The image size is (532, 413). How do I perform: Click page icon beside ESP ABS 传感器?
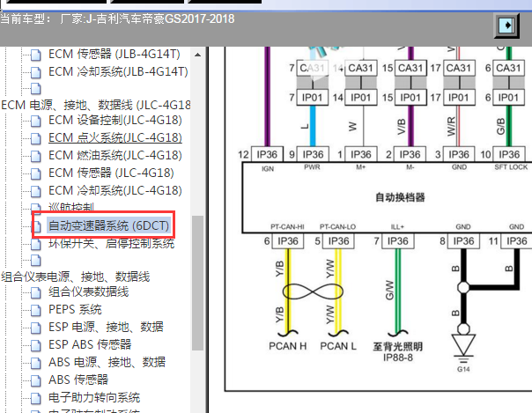35,345
